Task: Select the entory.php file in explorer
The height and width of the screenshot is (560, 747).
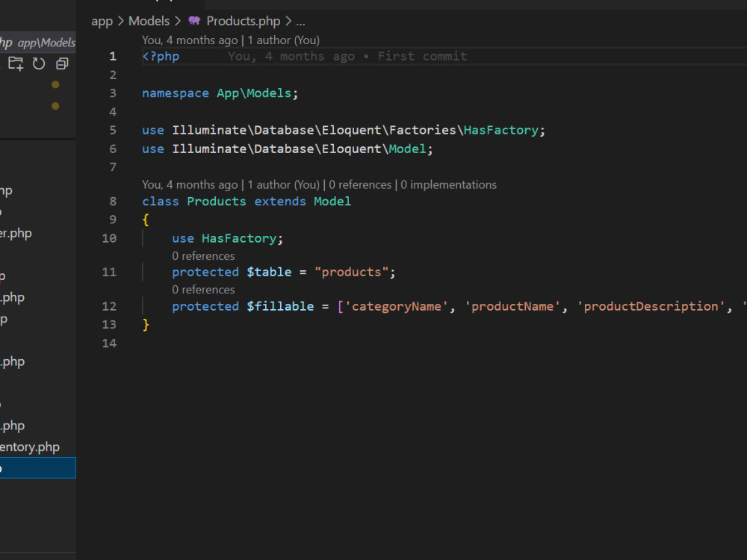Action: pyautogui.click(x=30, y=447)
